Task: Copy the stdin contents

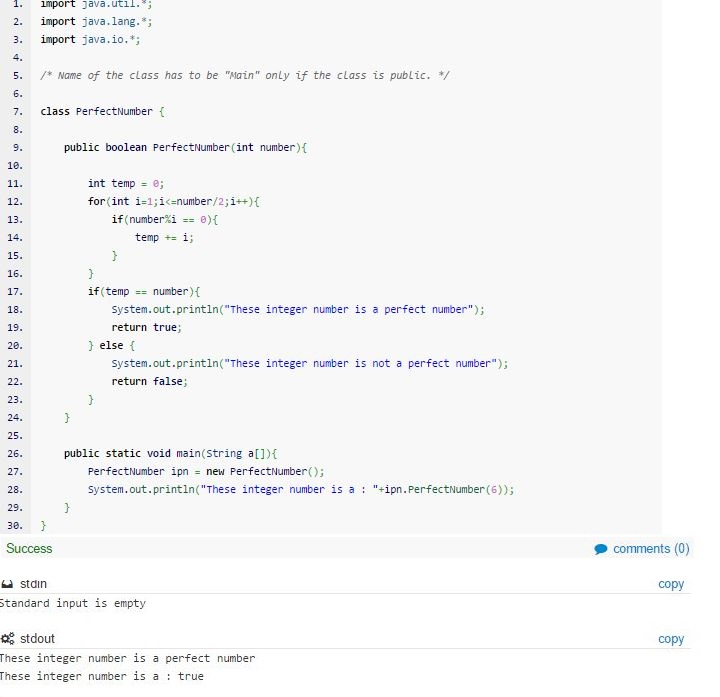Action: point(671,584)
